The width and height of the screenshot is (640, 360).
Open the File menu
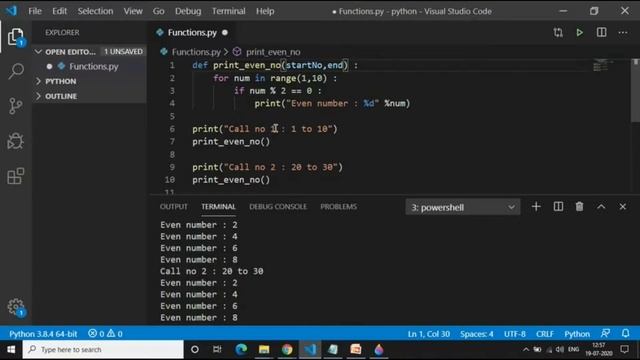(35, 11)
